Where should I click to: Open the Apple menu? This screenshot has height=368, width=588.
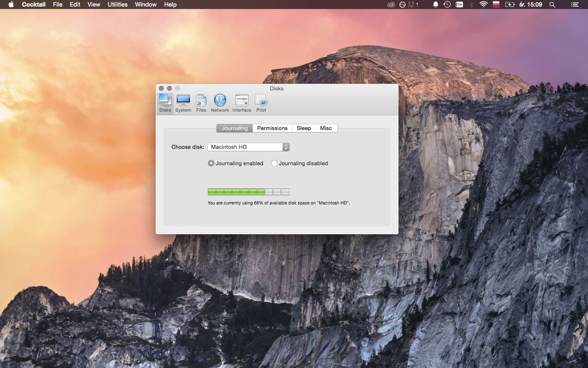[x=11, y=4]
